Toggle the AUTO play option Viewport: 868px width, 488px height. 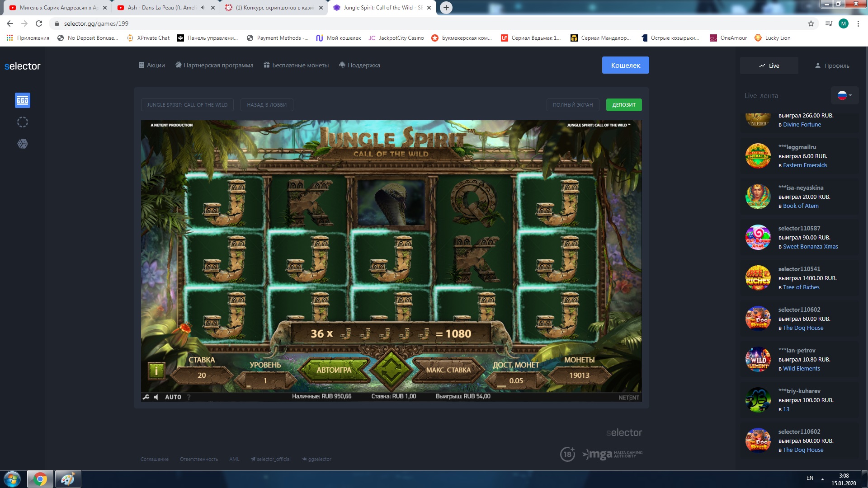tap(173, 397)
